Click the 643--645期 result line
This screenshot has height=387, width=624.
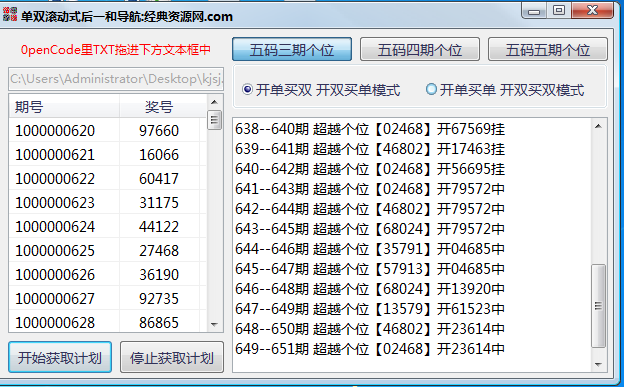pyautogui.click(x=370, y=229)
